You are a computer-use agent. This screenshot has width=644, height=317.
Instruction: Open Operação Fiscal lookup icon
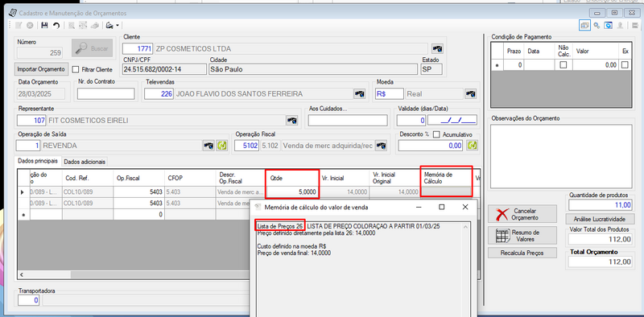(382, 146)
